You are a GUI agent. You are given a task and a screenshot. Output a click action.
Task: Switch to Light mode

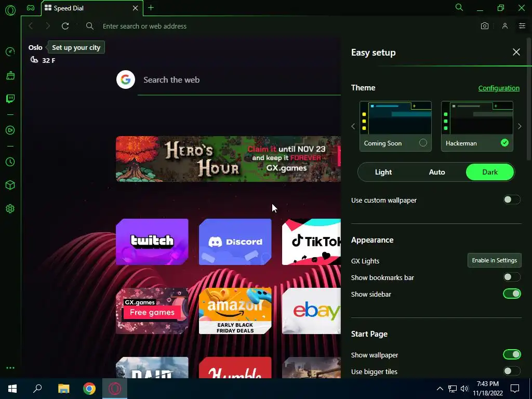[x=383, y=172]
